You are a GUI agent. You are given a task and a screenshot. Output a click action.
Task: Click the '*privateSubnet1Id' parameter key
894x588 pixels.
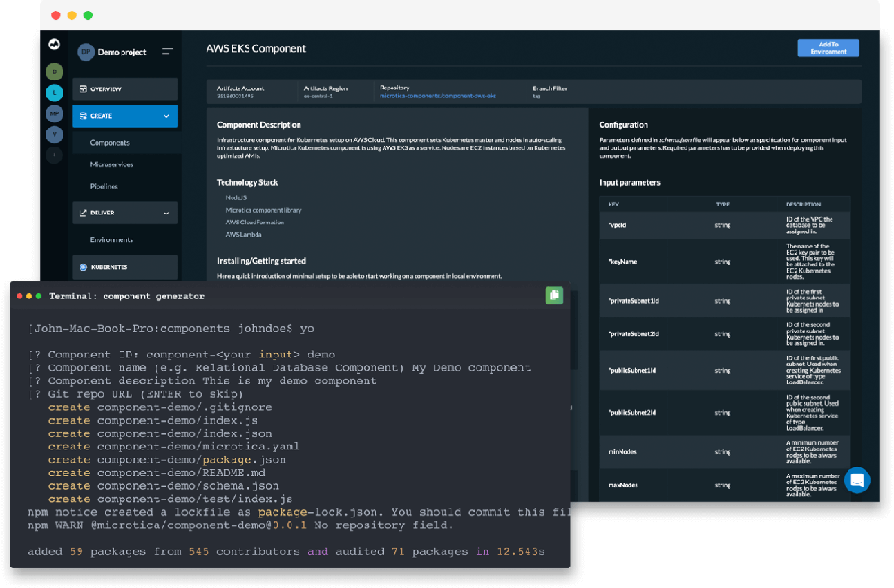(634, 301)
